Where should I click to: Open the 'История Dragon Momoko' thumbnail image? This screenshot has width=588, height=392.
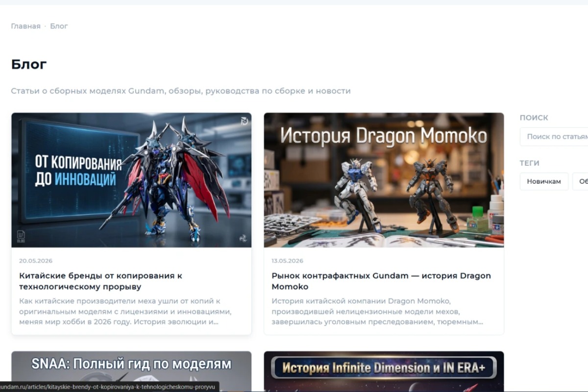click(x=384, y=180)
